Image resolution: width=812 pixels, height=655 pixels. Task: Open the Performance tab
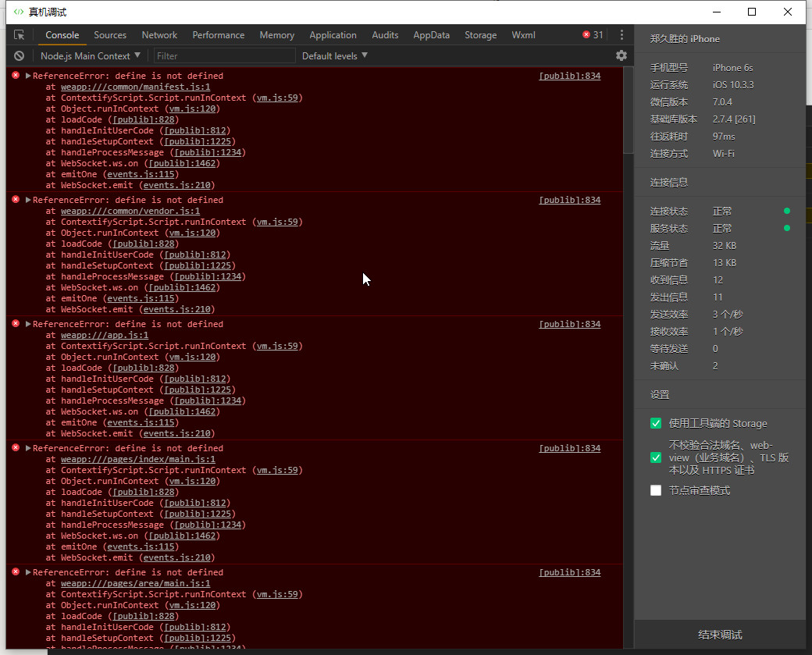tap(219, 35)
